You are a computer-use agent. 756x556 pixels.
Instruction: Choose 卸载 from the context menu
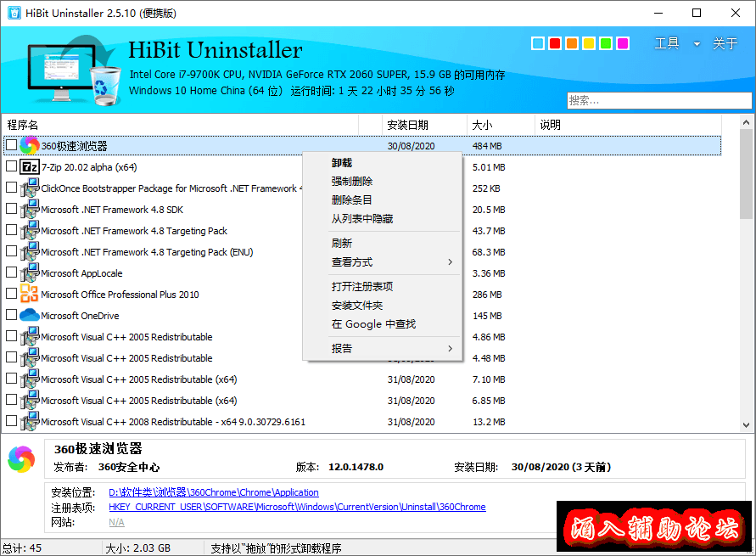[x=382, y=163]
